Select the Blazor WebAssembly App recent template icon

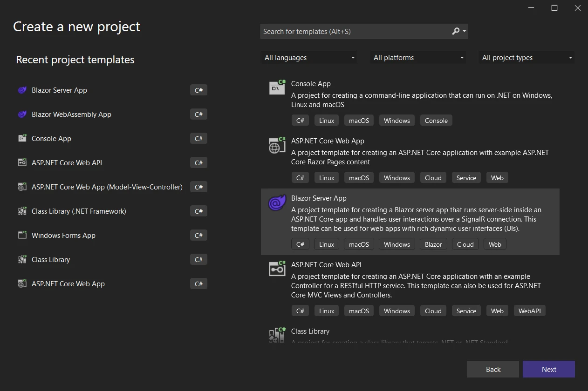[22, 115]
